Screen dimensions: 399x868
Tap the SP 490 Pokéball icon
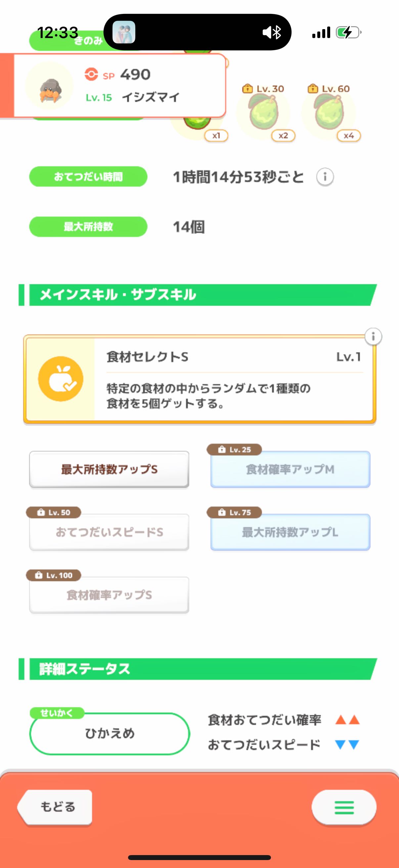(91, 74)
